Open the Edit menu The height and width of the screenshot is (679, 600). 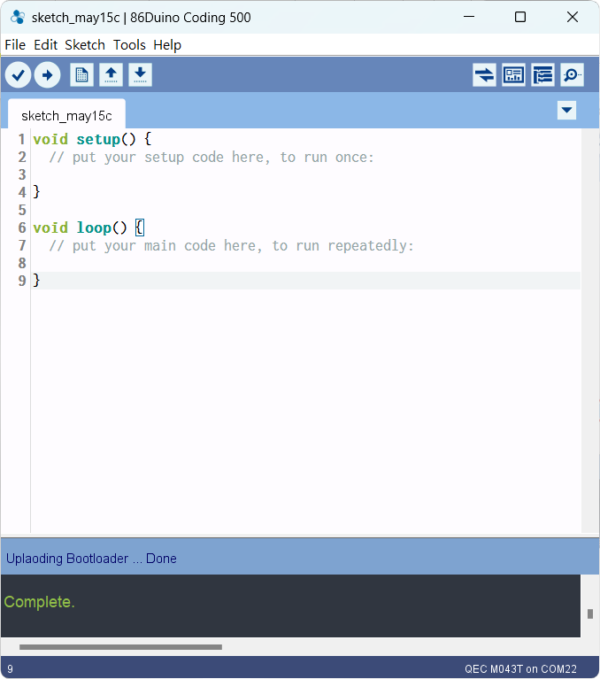[x=45, y=45]
